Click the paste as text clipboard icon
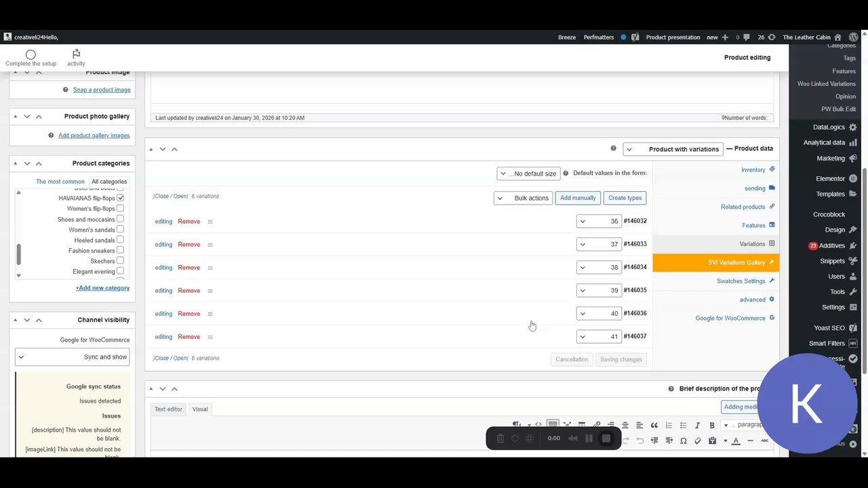This screenshot has width=868, height=488. point(712,441)
